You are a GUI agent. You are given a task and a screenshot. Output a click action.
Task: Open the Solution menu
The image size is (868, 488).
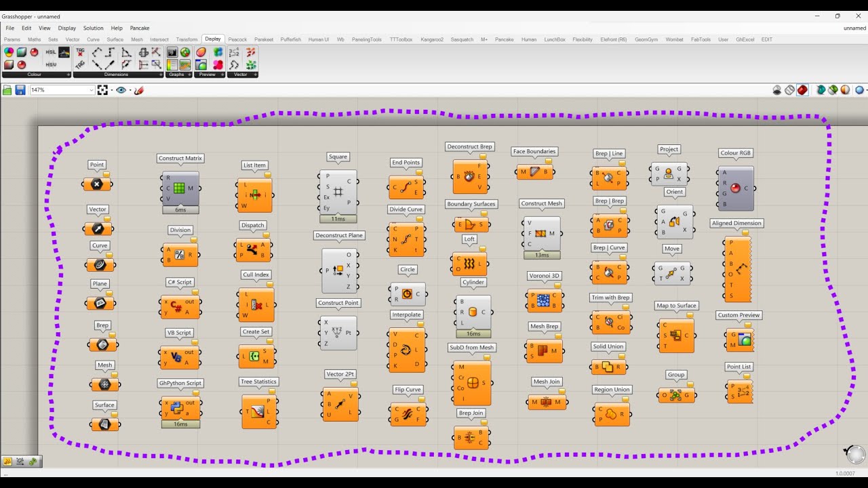tap(94, 28)
